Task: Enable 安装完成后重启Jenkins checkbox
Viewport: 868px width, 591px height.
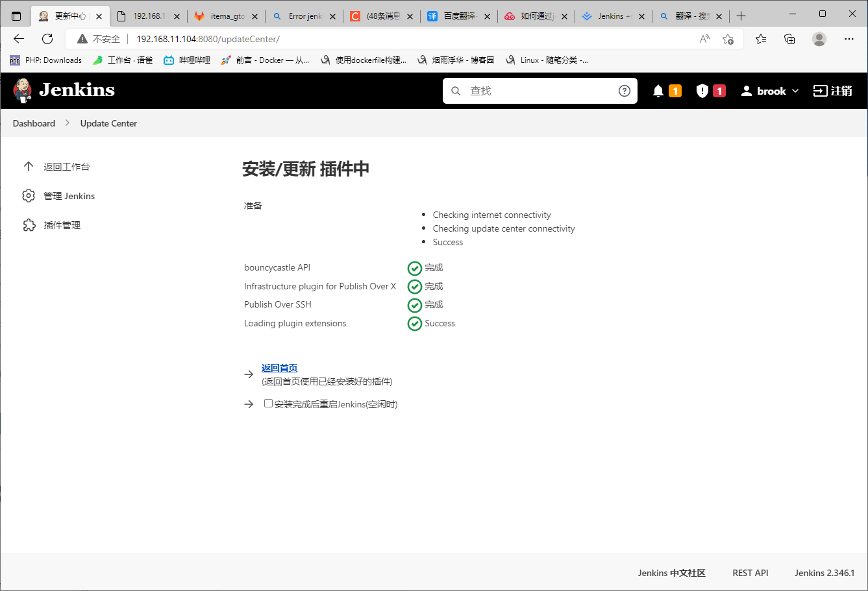Action: [268, 404]
